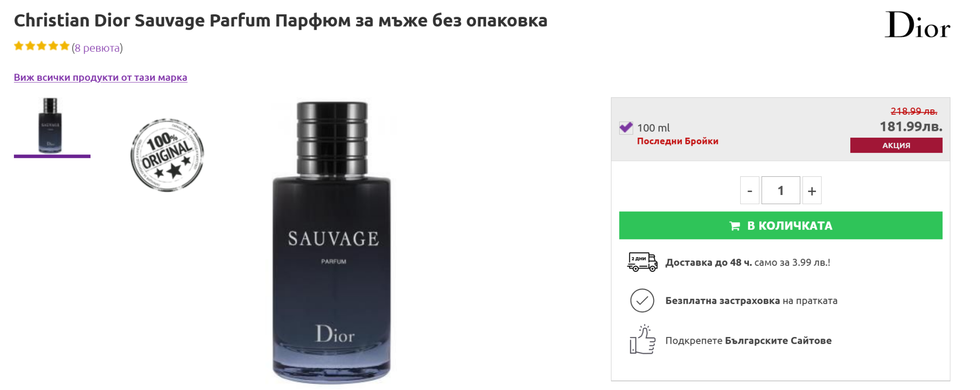Viewport: 980px width, 390px height.
Task: Click the Dior brand logo
Action: tap(917, 25)
